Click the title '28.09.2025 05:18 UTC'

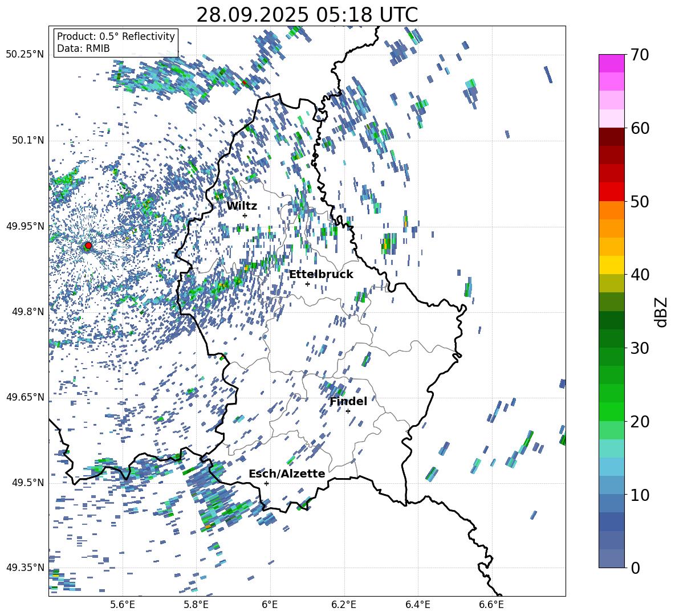(x=307, y=15)
